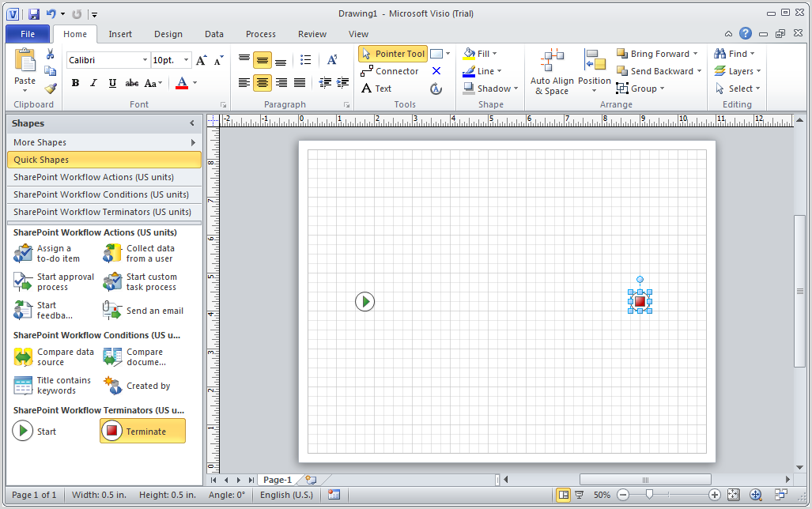
Task: Open the File tab
Action: [x=28, y=34]
